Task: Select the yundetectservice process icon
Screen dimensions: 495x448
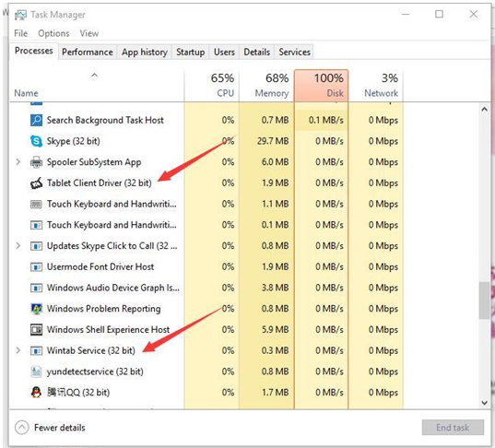Action: tap(36, 371)
